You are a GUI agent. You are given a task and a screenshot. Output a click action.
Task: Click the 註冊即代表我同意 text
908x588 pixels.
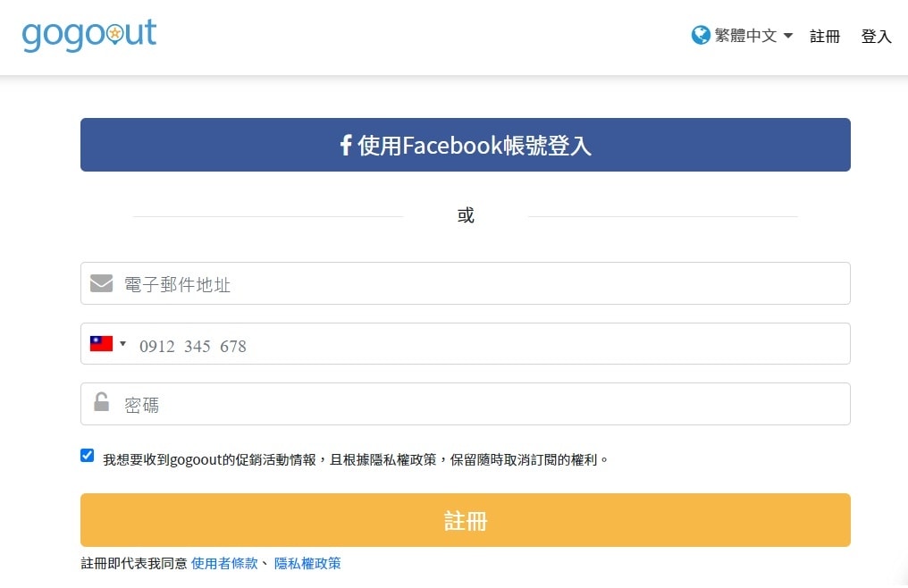coord(134,563)
